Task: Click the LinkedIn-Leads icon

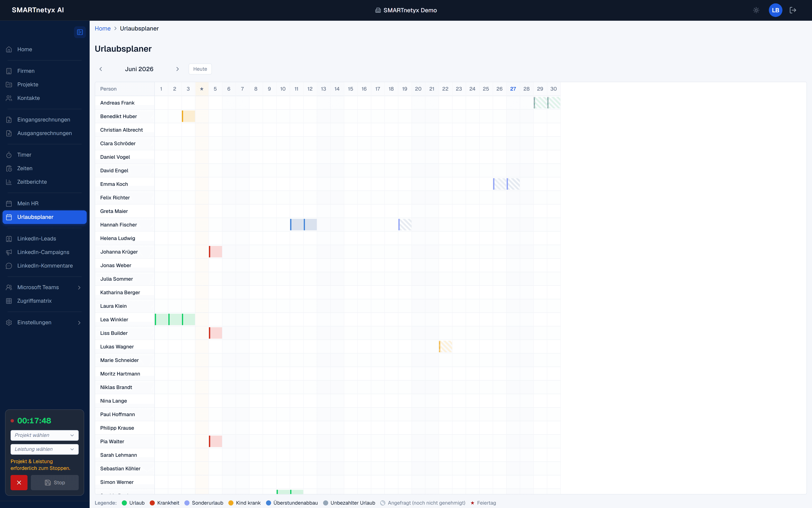Action: pyautogui.click(x=9, y=239)
